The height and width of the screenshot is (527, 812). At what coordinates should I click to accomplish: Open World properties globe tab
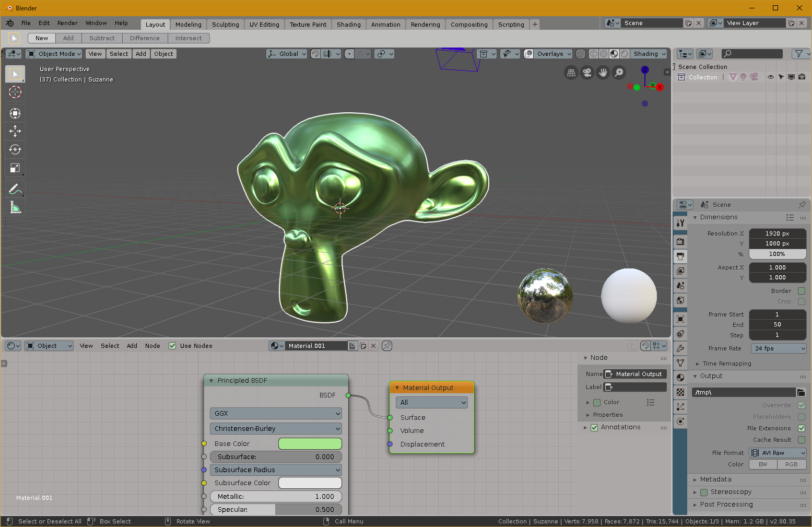click(680, 300)
